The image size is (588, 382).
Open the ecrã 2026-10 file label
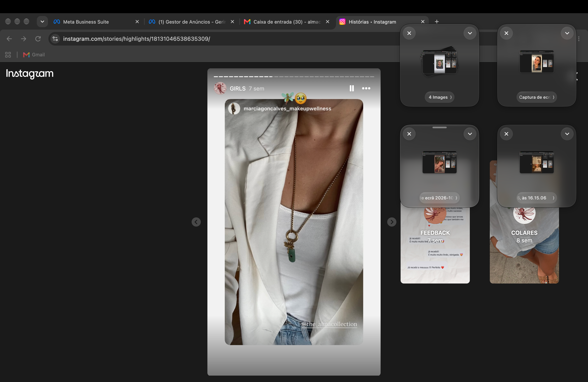[x=440, y=198]
